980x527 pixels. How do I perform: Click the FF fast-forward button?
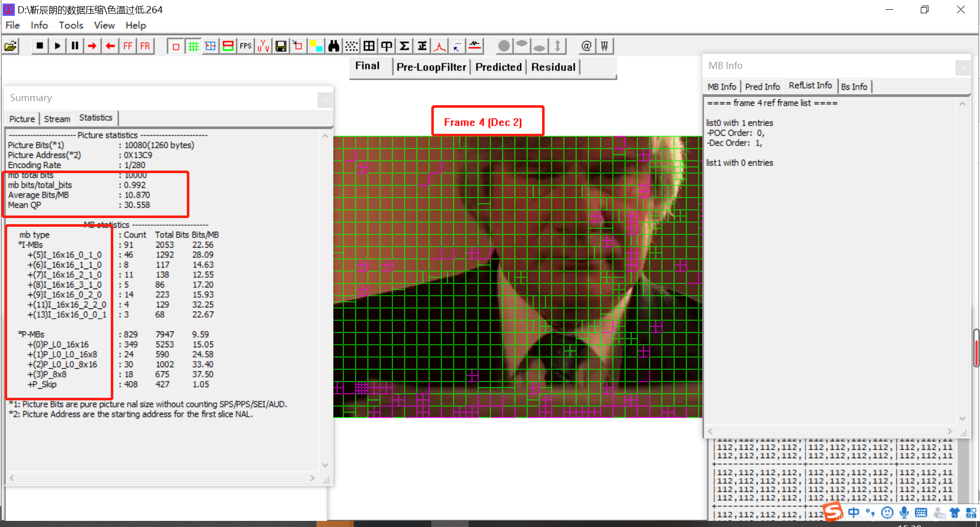click(x=128, y=46)
